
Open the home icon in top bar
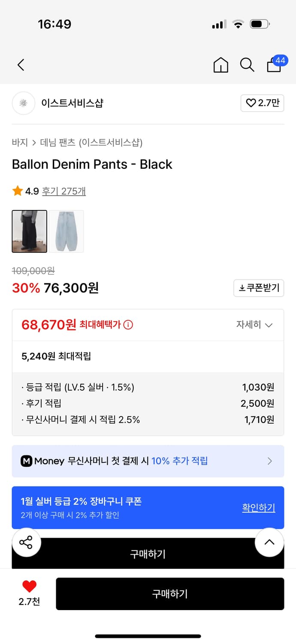(x=220, y=65)
